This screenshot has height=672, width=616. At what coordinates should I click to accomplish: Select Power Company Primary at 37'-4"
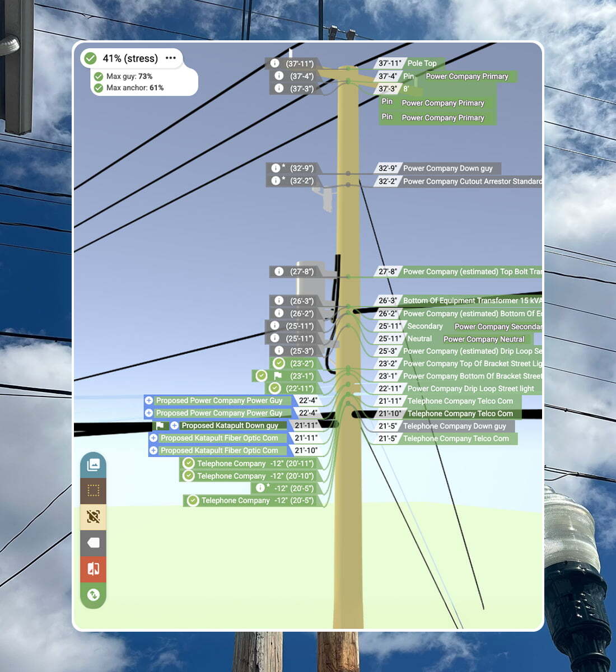(467, 76)
